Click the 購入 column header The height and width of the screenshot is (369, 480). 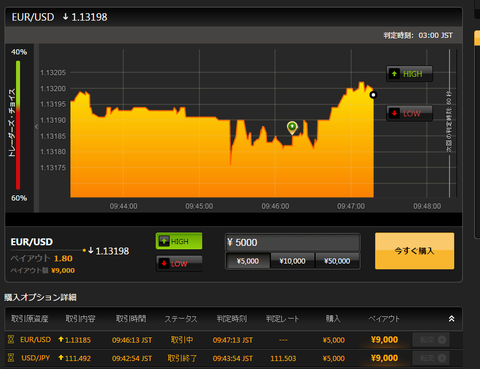click(333, 319)
